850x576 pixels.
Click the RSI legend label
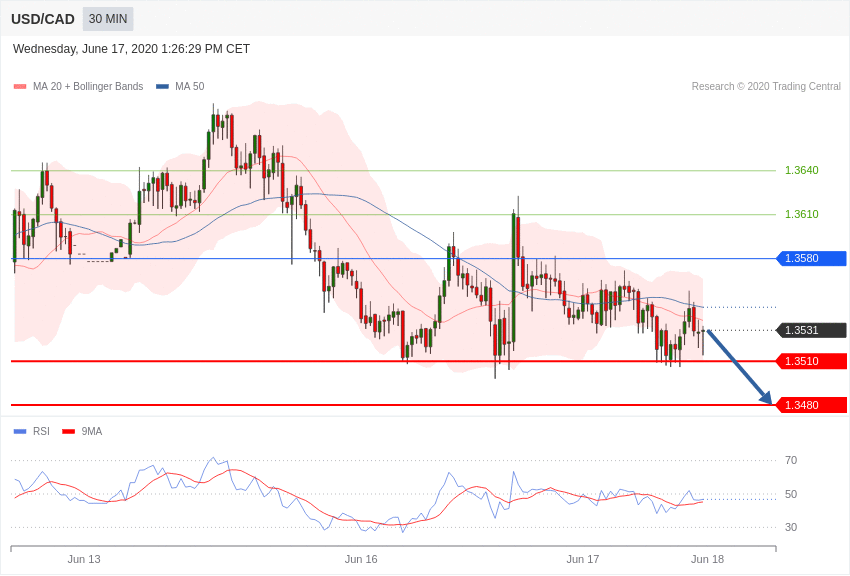41,431
